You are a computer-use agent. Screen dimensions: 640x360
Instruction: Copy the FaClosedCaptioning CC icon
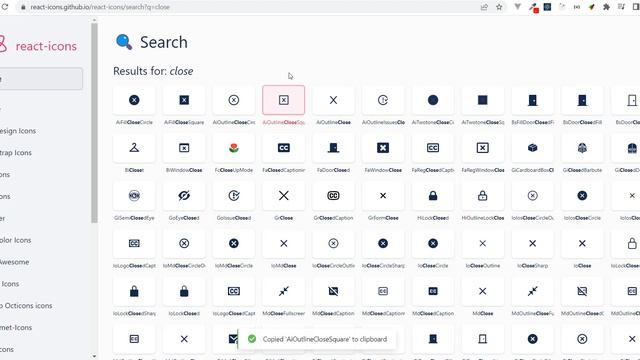[x=284, y=148]
